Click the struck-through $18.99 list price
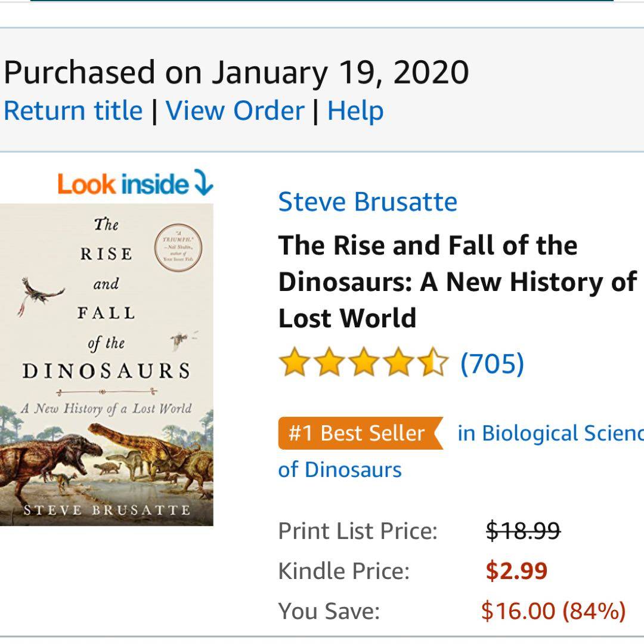 (523, 530)
